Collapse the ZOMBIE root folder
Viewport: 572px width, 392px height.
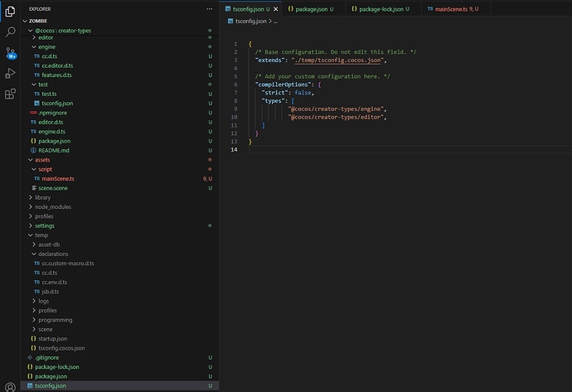pos(37,20)
